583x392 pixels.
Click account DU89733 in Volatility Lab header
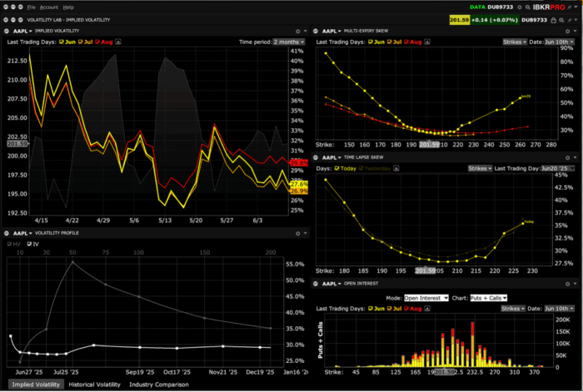pyautogui.click(x=534, y=20)
